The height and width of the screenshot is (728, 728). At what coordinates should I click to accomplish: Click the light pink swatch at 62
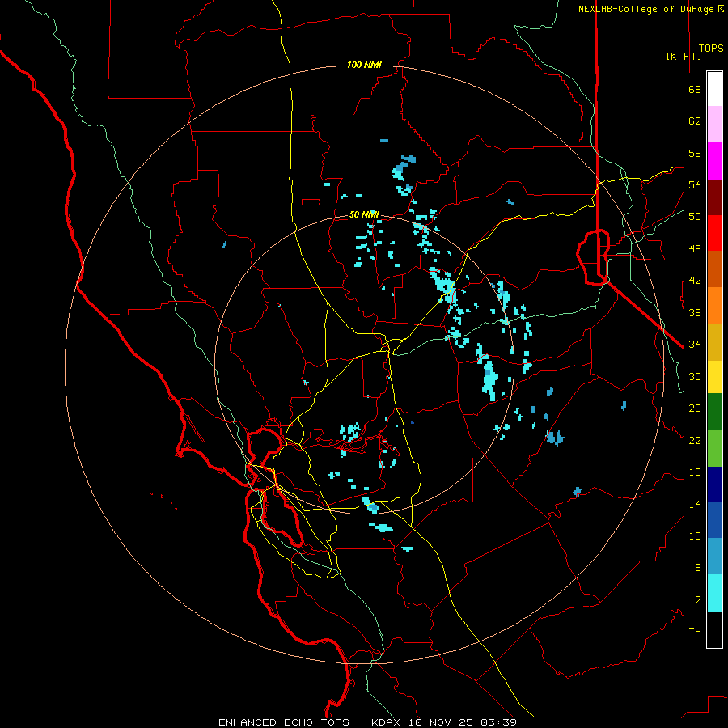[714, 125]
